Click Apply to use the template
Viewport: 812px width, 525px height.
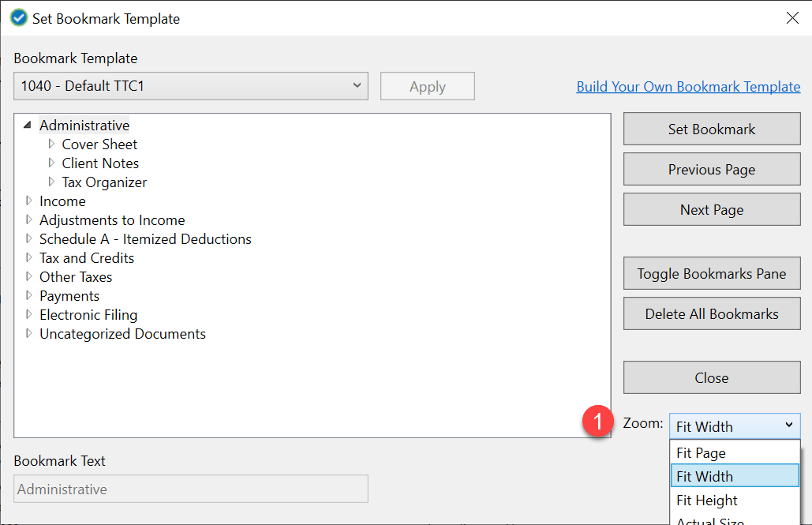(427, 86)
